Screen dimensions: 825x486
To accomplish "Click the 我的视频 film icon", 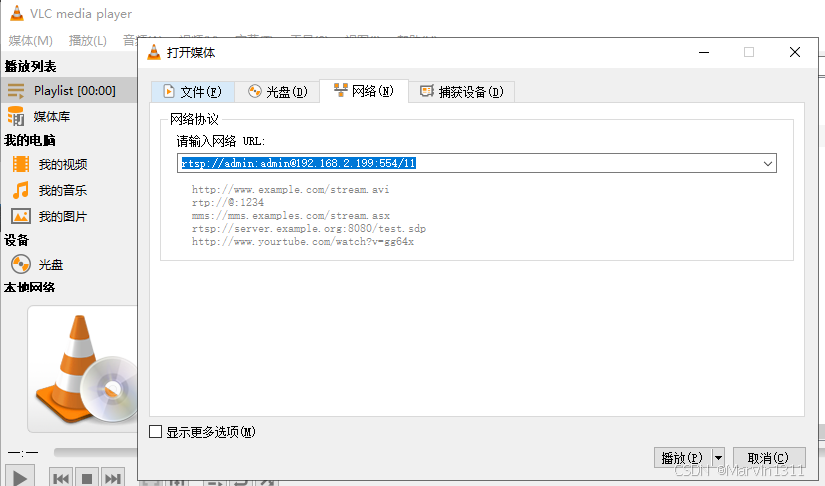I will pos(21,164).
